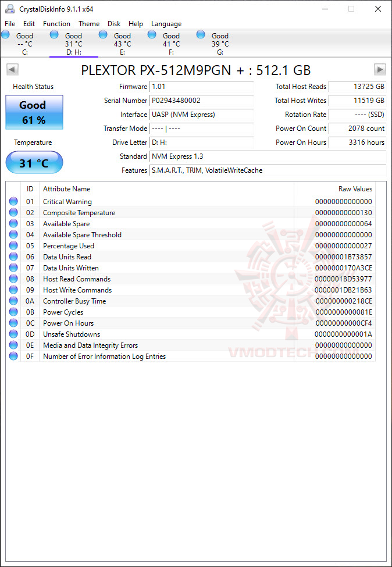Click the Interface field UASP (NVM Express)

201,115
